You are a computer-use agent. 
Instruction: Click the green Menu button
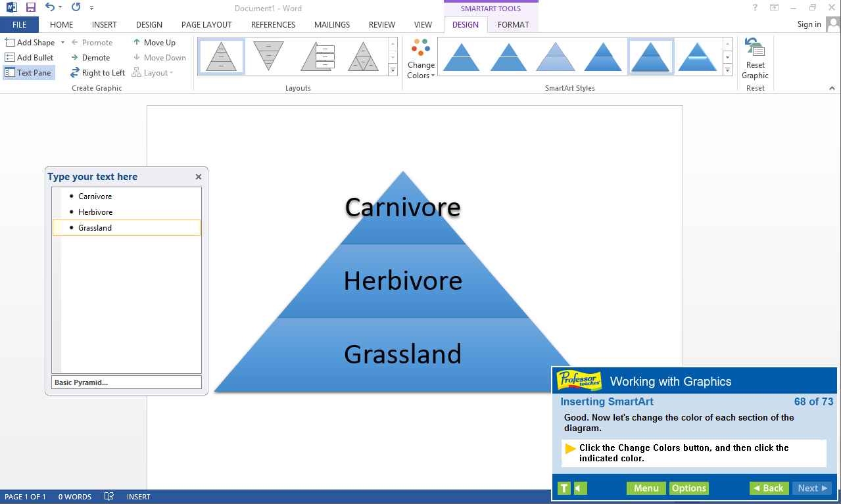[x=646, y=488]
